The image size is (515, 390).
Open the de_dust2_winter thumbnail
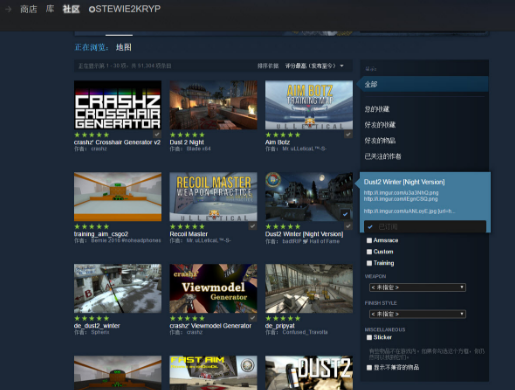[118, 289]
